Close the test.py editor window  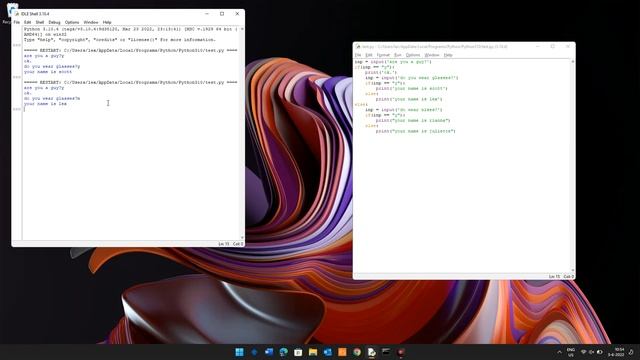[568, 47]
